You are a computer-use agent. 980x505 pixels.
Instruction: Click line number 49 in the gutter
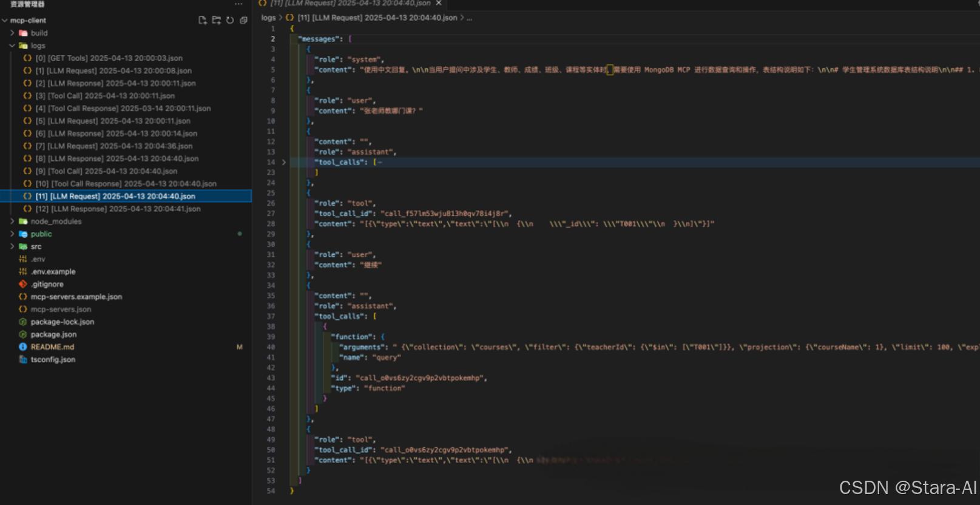click(x=271, y=439)
